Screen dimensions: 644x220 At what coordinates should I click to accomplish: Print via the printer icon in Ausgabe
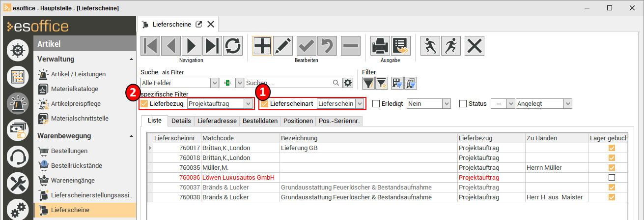click(380, 46)
